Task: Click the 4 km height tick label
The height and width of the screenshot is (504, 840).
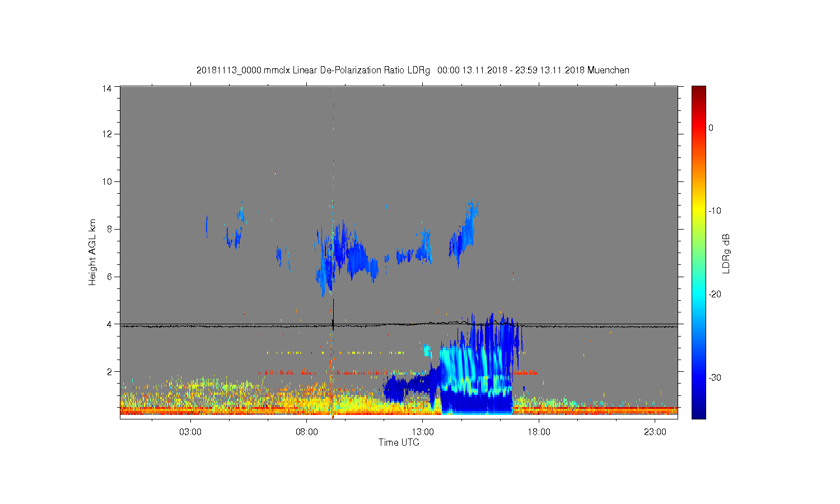Action: click(x=109, y=324)
